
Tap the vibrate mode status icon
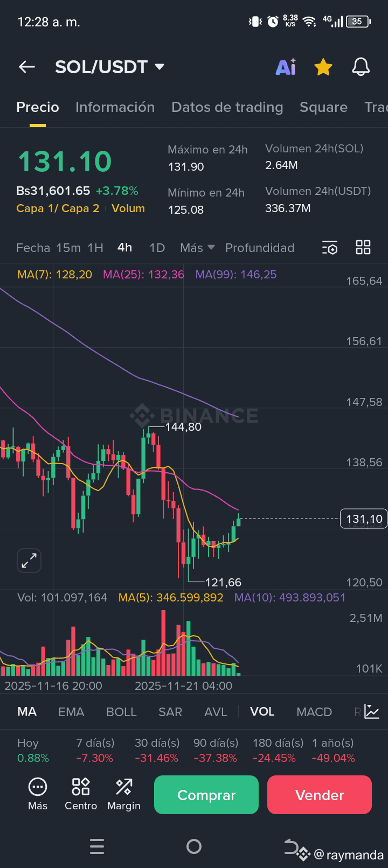[x=255, y=22]
